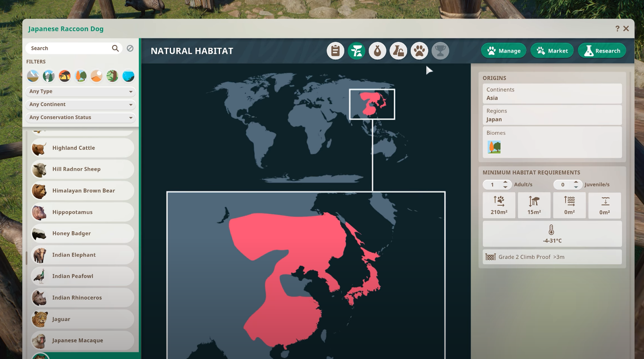
Task: Click the land area 210m² tile
Action: point(499,205)
